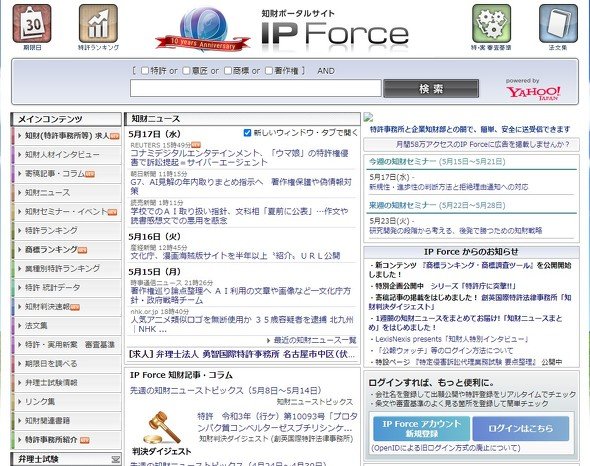
Task: Open the 文化庁、漫画海賊版サイト news article
Action: [235, 256]
